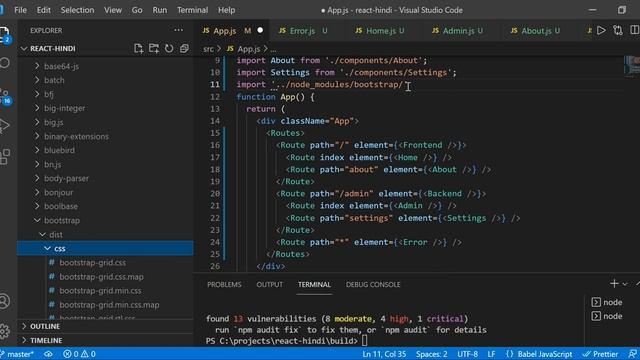Refresh the Explorer file tree
The width and height of the screenshot is (640, 360).
pos(169,49)
